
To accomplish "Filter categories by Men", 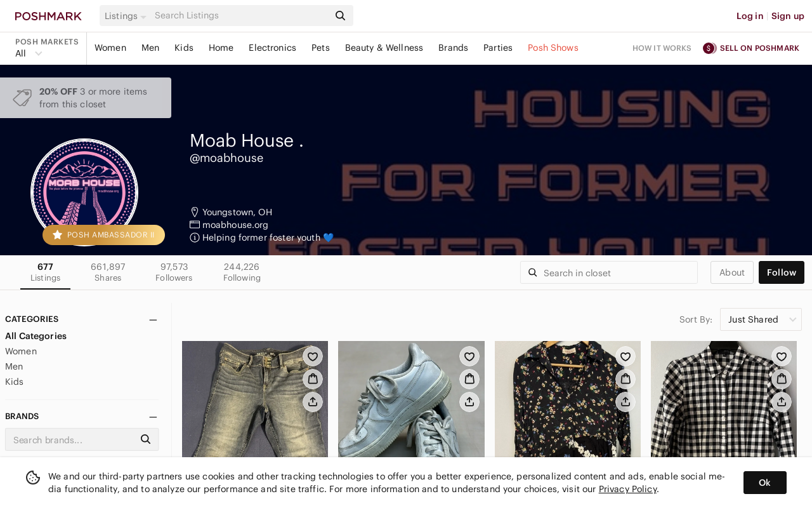I will (14, 366).
